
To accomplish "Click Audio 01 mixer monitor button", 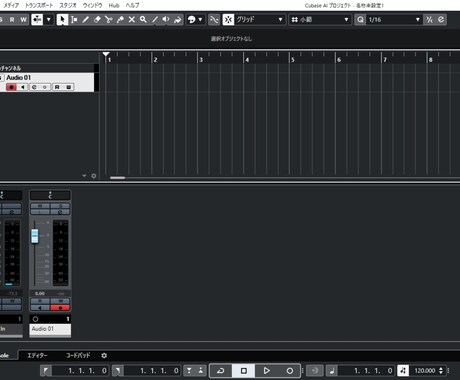I will point(40,308).
